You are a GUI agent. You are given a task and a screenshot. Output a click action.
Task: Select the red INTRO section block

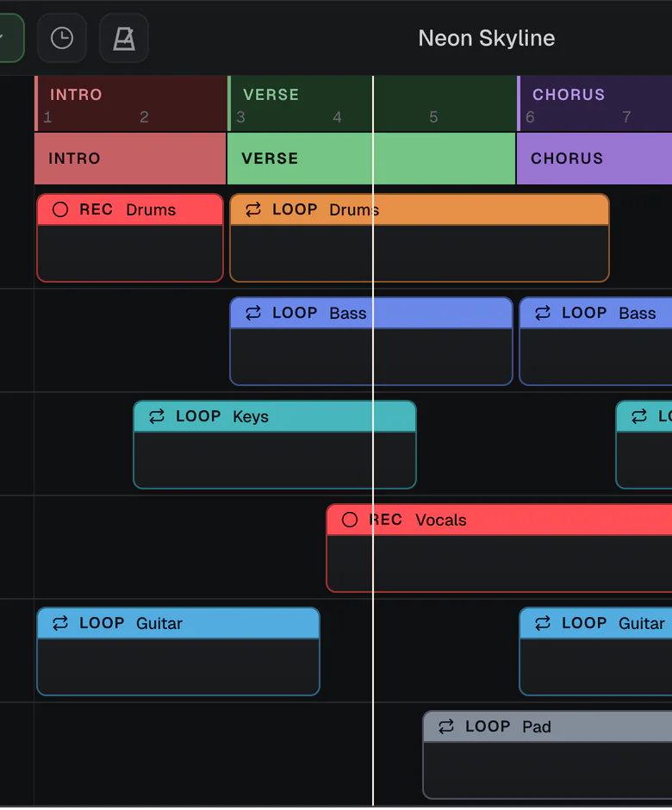130,158
